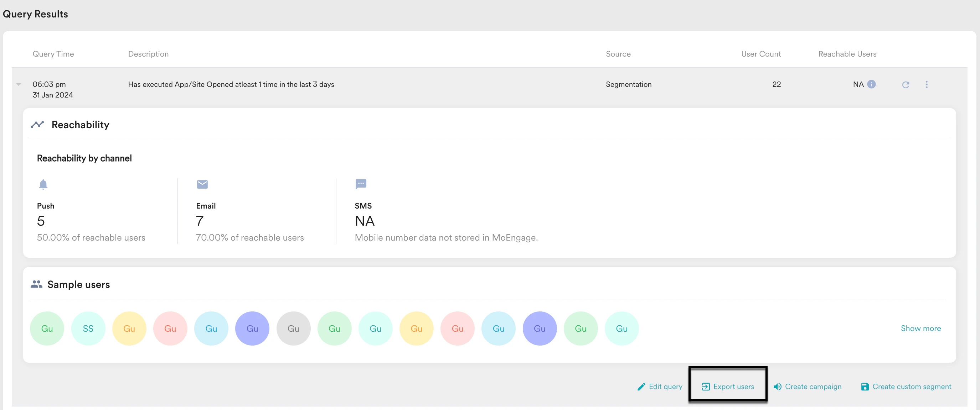Viewport: 980px width, 410px height.
Task: Click the User Count column header
Action: click(760, 54)
